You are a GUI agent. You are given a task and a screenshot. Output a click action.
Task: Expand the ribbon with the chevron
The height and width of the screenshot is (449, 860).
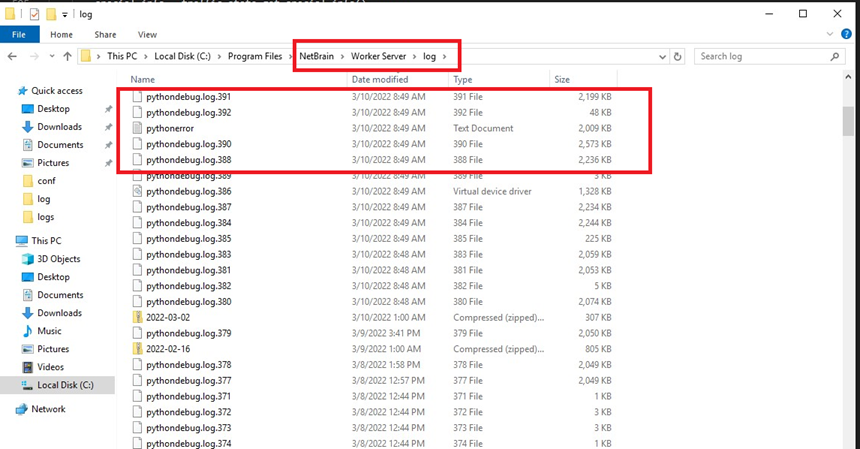click(x=831, y=34)
